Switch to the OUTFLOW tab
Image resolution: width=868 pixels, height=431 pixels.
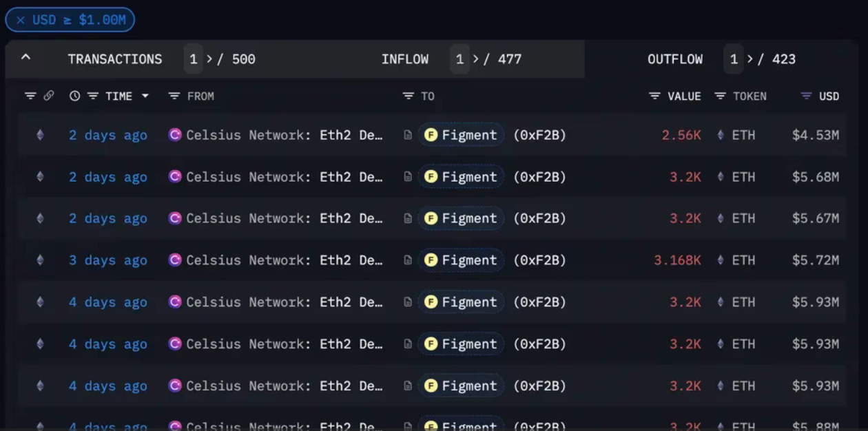pyautogui.click(x=674, y=59)
